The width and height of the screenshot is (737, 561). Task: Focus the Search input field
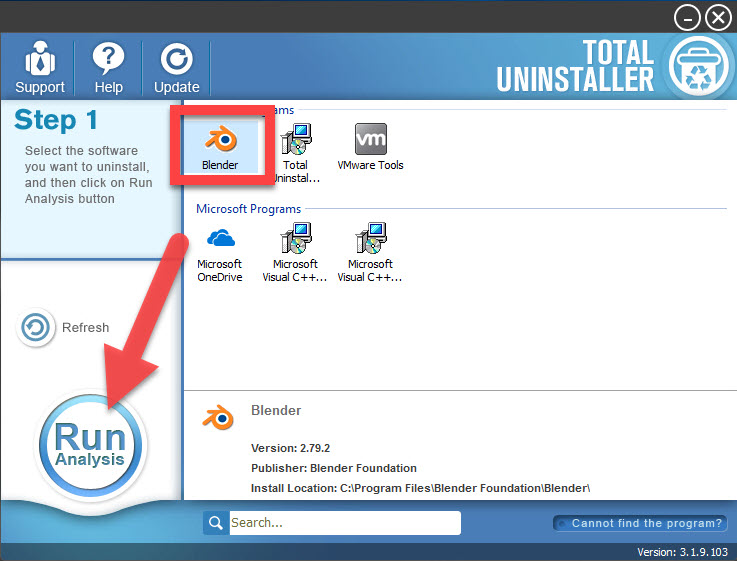(345, 523)
